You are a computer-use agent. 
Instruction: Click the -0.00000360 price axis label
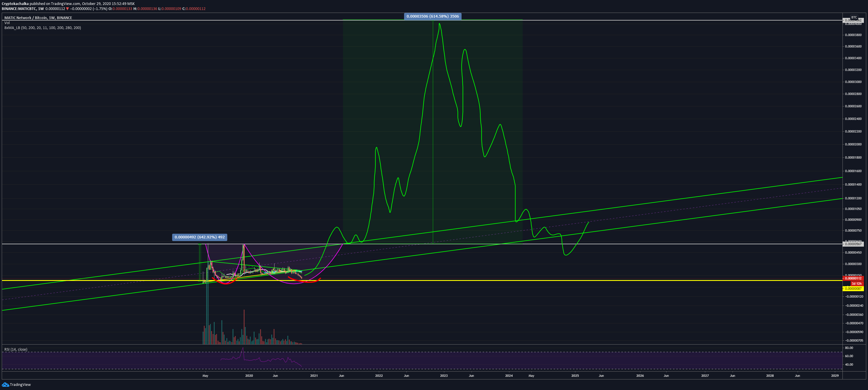[x=854, y=315]
